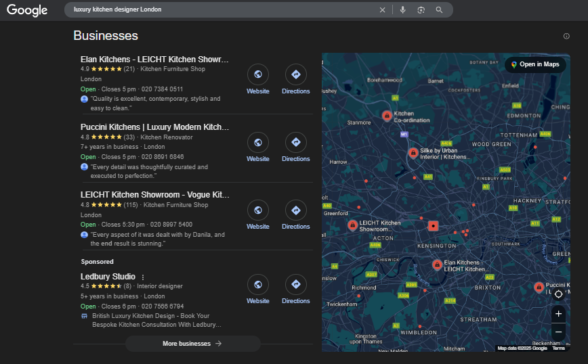Open LEICHT Kitchen Showroom Vogue website icon
588x364 pixels.
pyautogui.click(x=257, y=210)
